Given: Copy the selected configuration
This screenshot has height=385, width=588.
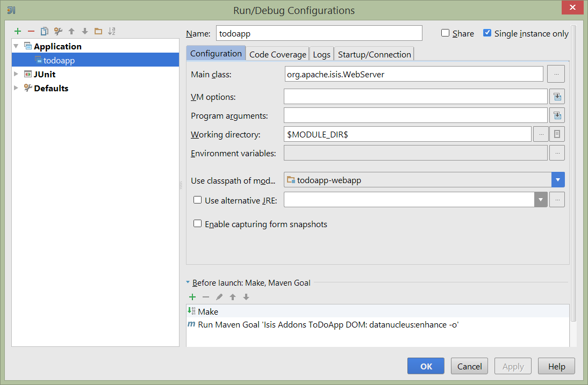Looking at the screenshot, I should (x=45, y=31).
